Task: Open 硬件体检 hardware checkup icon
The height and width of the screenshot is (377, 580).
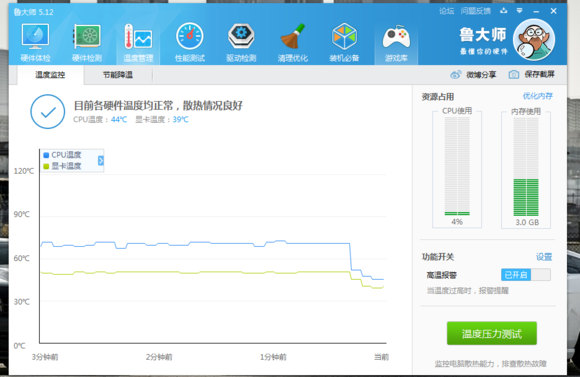Action: 35,42
